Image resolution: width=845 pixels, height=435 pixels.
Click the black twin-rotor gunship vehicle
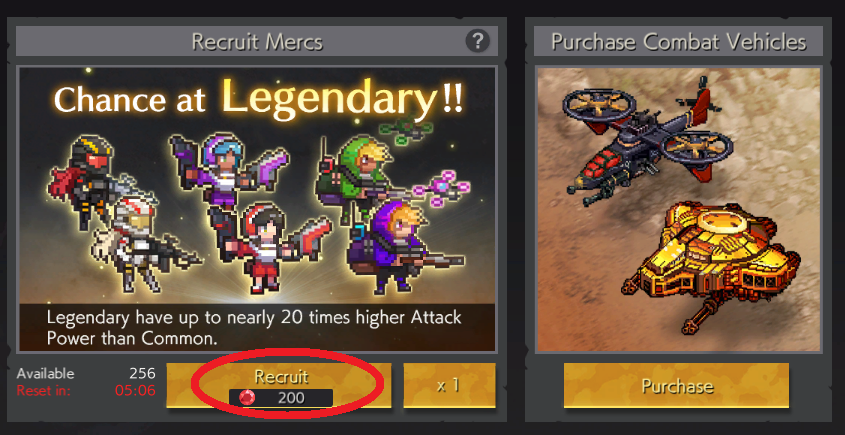click(x=649, y=141)
